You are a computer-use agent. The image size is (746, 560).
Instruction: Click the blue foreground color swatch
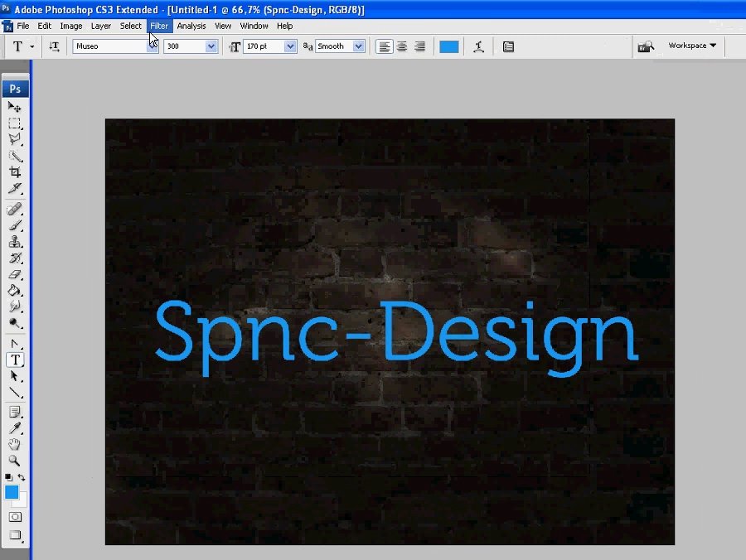pos(11,492)
